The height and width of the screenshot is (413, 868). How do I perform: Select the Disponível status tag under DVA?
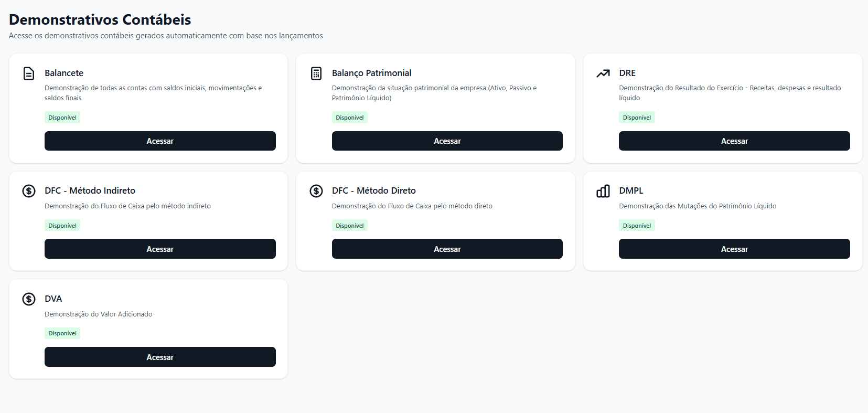click(x=62, y=333)
